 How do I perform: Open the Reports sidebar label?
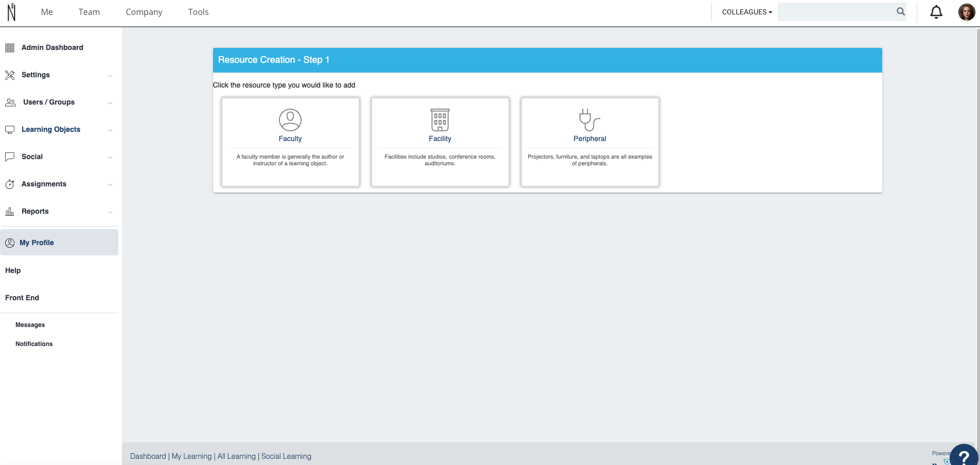[x=35, y=211]
